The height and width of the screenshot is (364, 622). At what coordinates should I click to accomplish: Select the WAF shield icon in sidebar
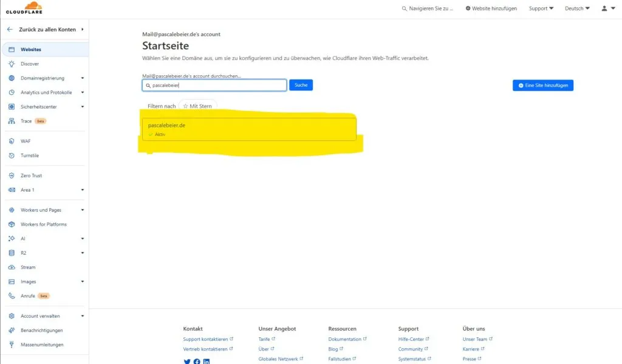click(x=12, y=140)
